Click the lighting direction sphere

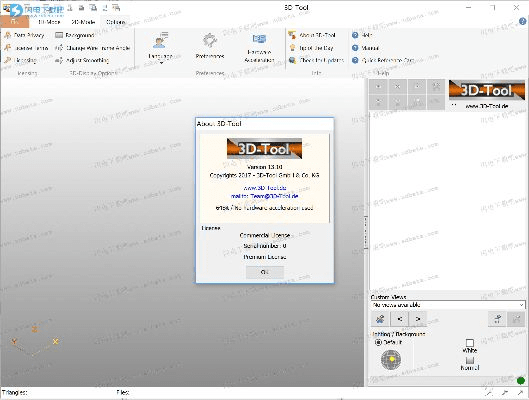click(x=391, y=360)
